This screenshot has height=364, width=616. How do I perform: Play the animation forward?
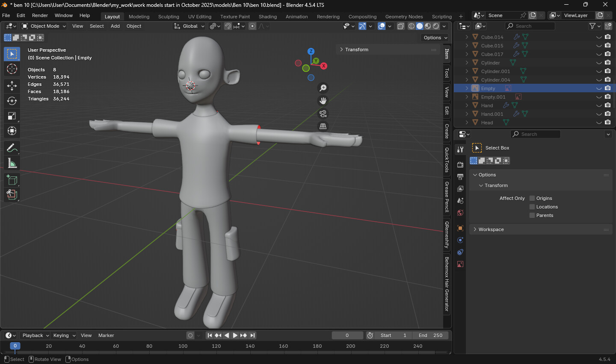(235, 335)
